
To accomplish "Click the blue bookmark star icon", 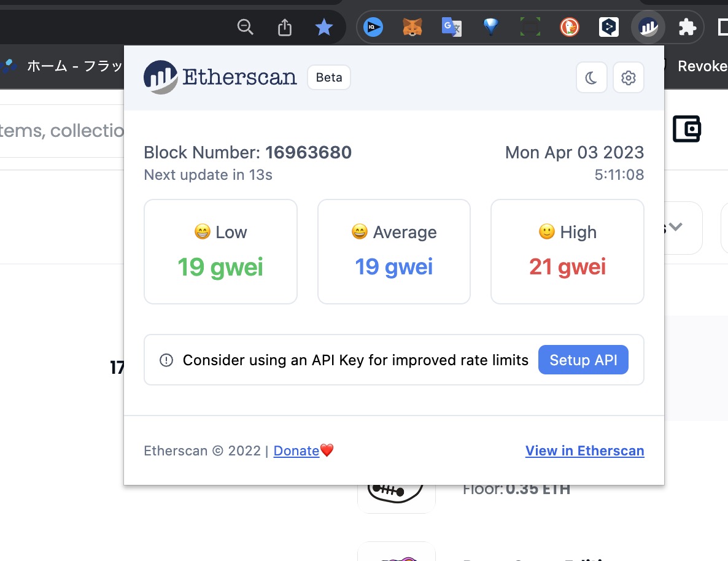I will 323,27.
